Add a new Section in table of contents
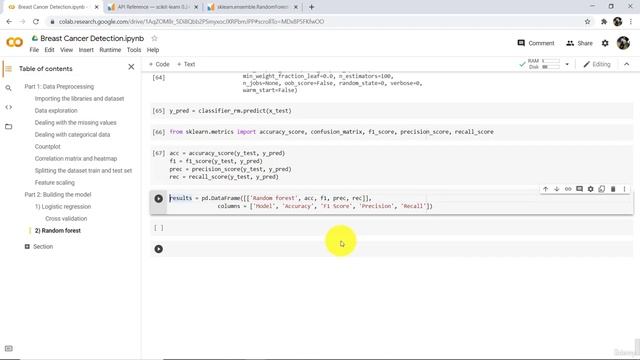This screenshot has height=360, width=640. tap(39, 247)
